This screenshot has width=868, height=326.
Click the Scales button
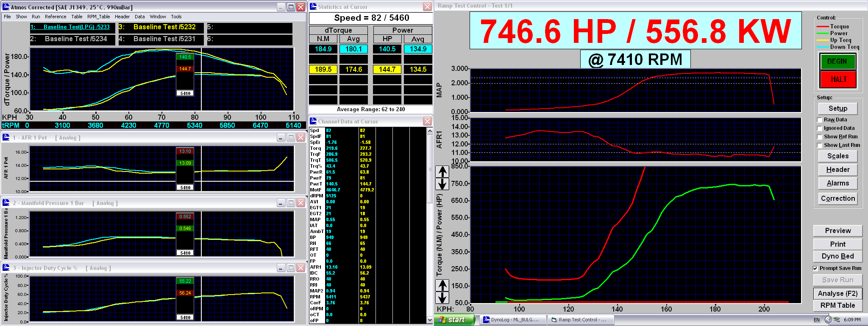tap(838, 156)
